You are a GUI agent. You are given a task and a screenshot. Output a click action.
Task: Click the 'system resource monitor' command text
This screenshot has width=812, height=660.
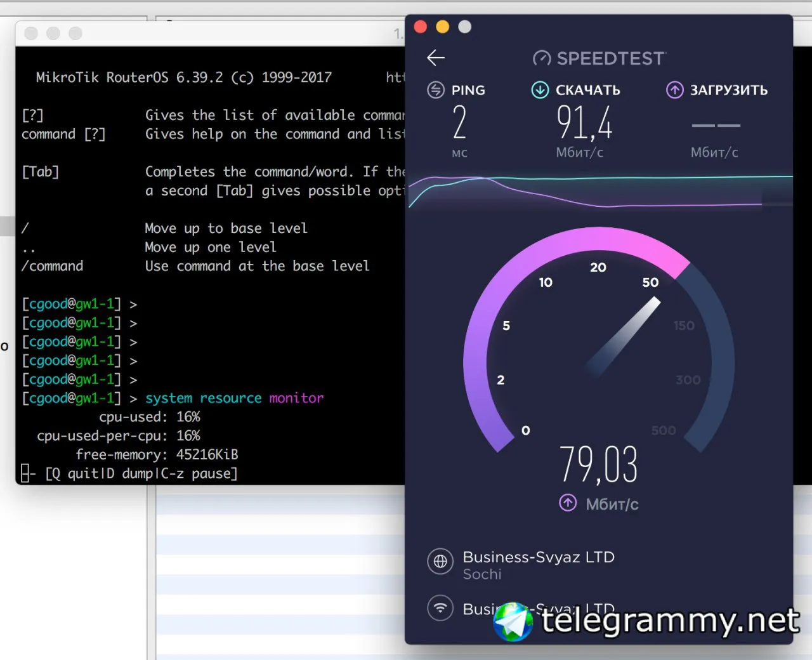tap(234, 398)
